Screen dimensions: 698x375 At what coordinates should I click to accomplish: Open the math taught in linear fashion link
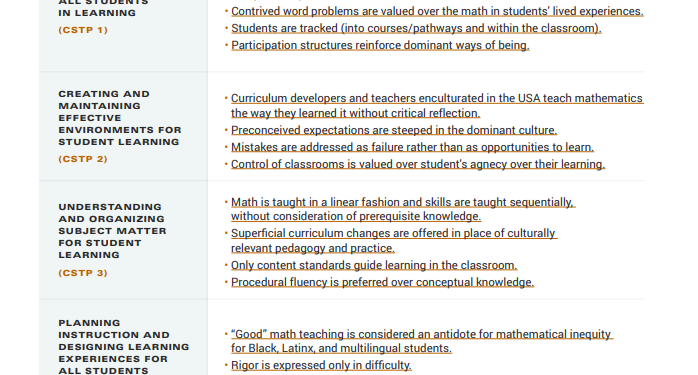click(403, 209)
